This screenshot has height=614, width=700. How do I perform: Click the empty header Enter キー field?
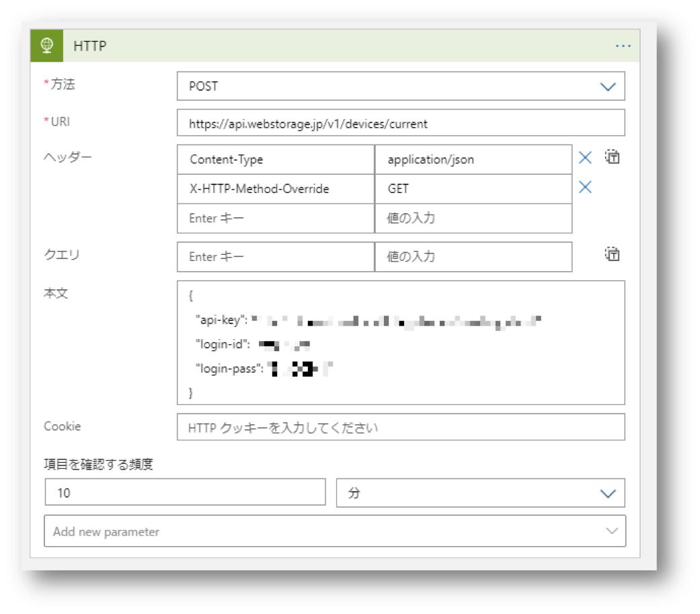click(276, 219)
